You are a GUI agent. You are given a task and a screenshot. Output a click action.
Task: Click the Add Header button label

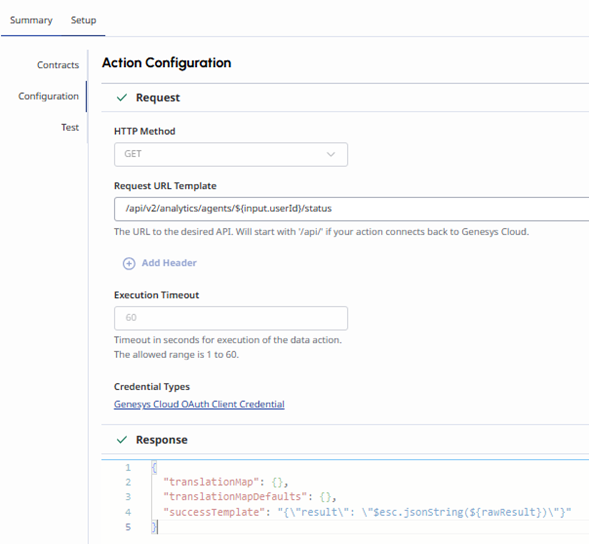point(169,263)
